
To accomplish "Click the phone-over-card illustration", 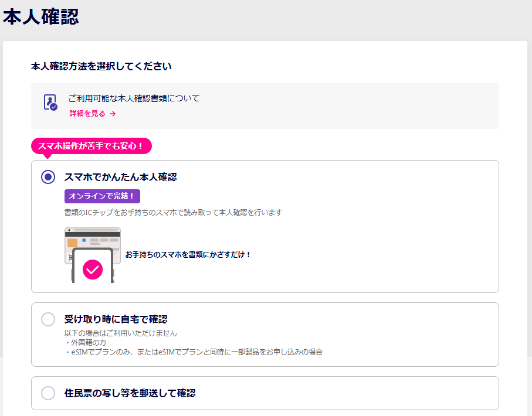I will 93,255.
